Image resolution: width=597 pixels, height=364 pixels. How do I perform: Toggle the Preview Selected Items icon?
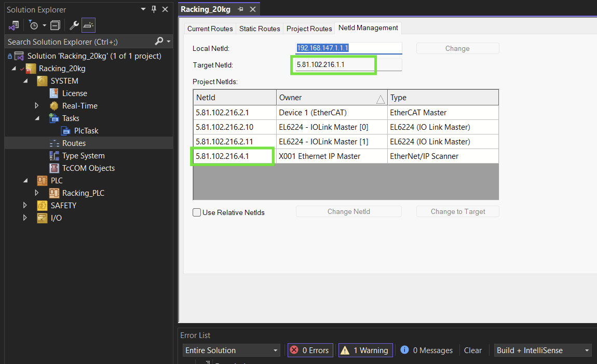click(88, 25)
